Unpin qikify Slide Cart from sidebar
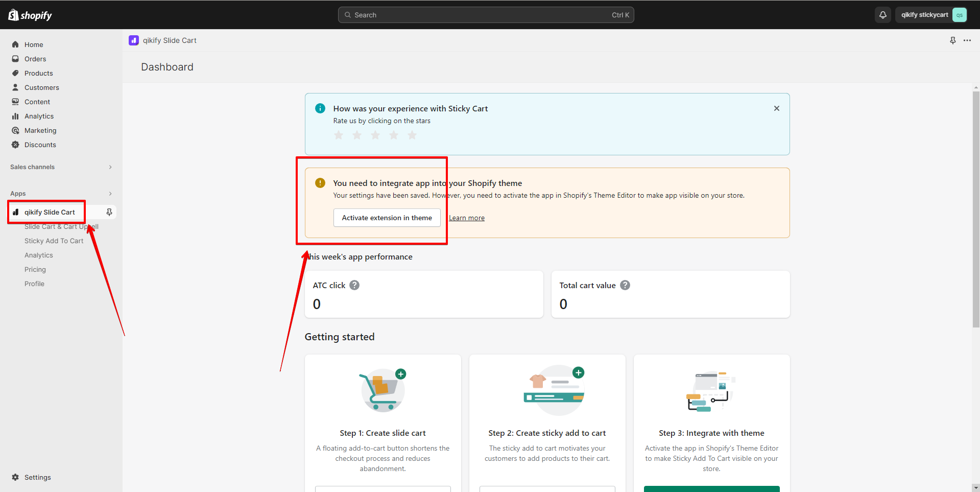980x492 pixels. (109, 212)
